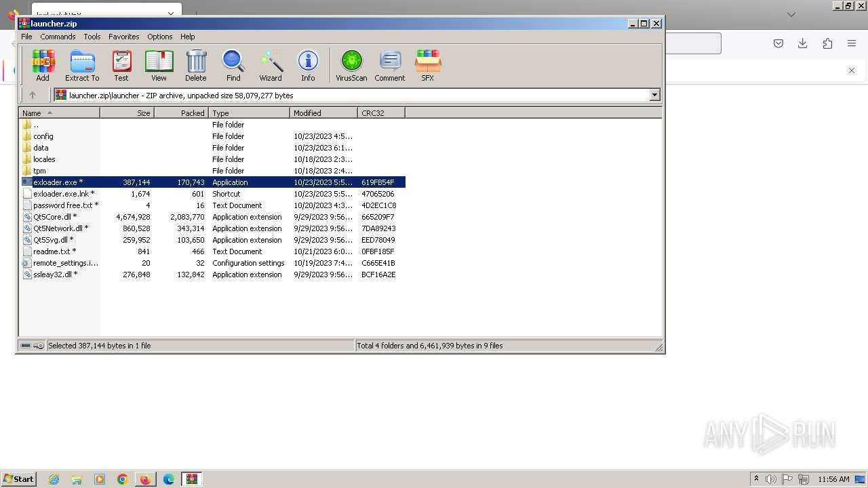This screenshot has width=868, height=488.
Task: Open Edge from taskbar
Action: click(169, 479)
